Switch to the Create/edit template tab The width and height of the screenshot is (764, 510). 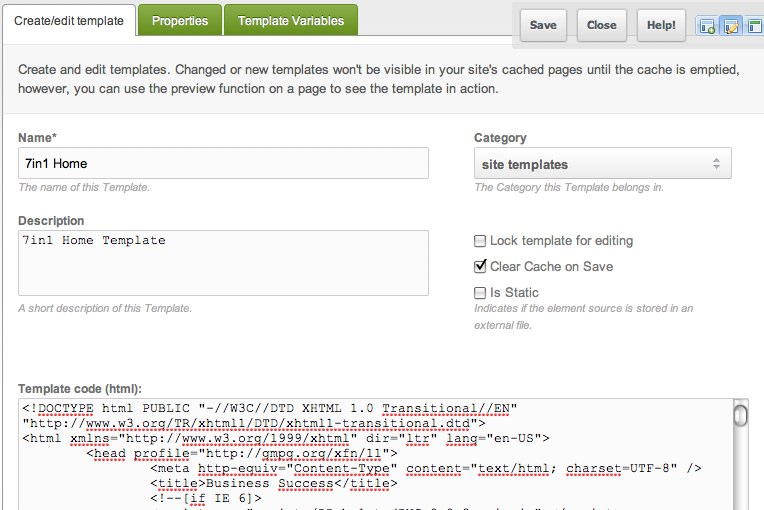(69, 21)
